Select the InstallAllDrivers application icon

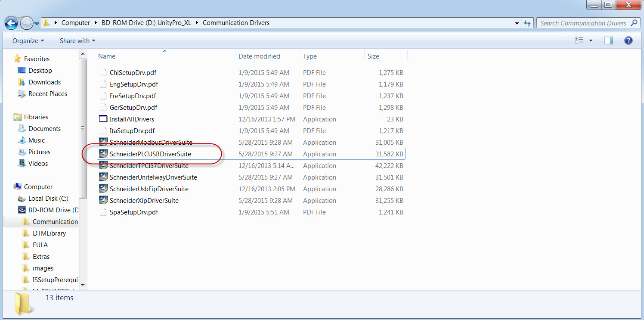103,119
